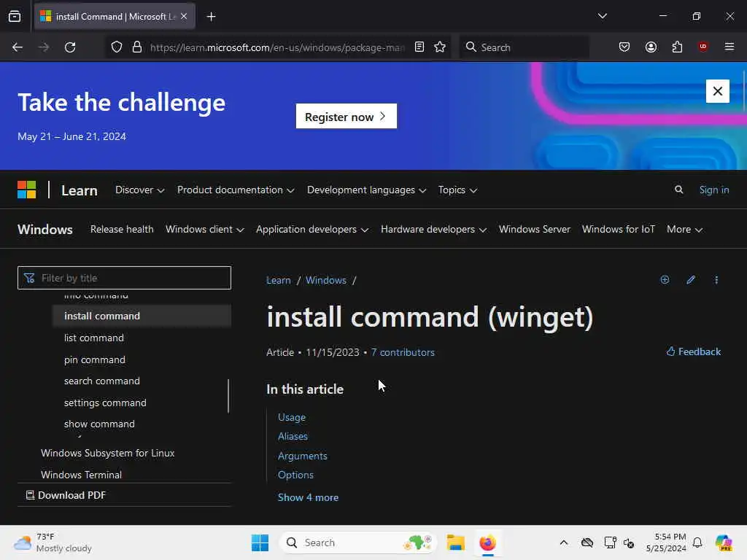Click the site search magnifier icon
Viewport: 747px width, 560px height.
pos(679,190)
